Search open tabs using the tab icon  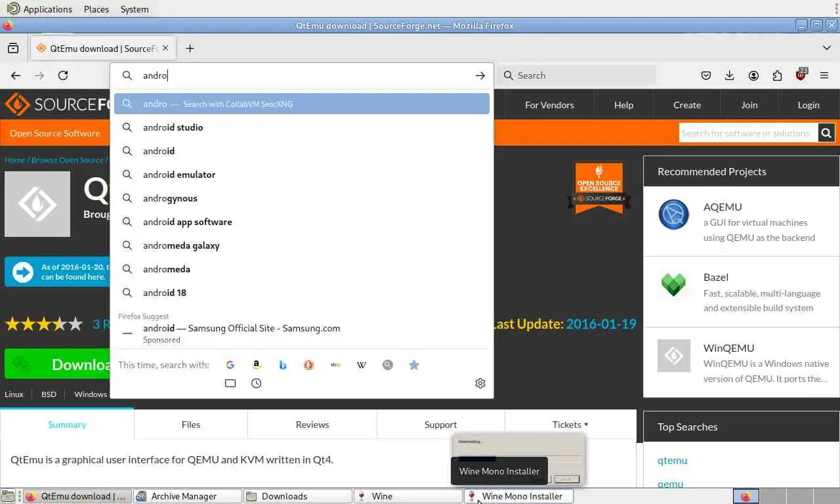pyautogui.click(x=230, y=383)
